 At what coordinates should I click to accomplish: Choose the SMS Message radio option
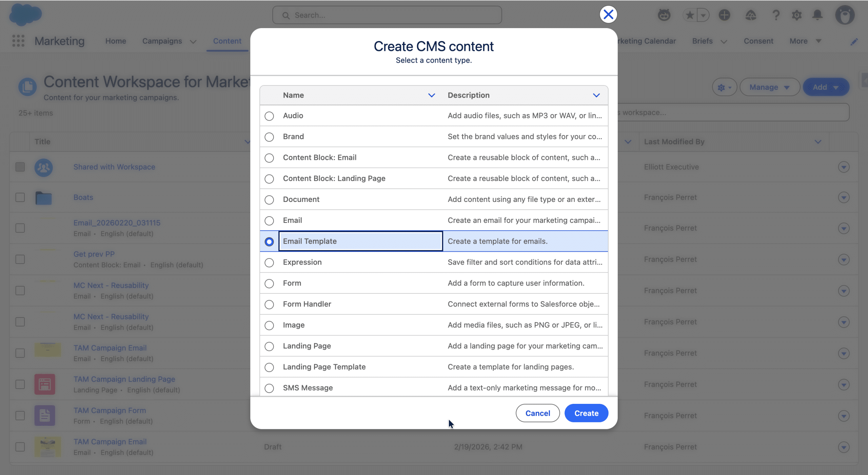(x=269, y=388)
